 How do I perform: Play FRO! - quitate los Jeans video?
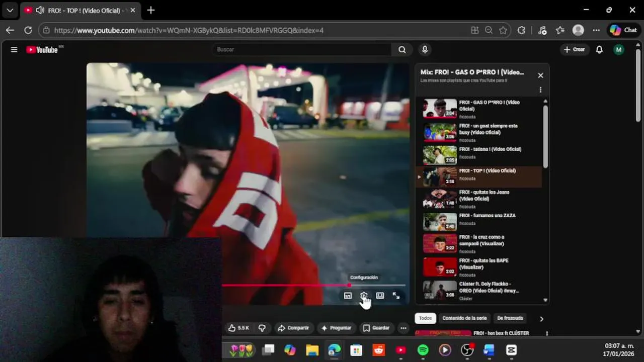click(x=478, y=199)
